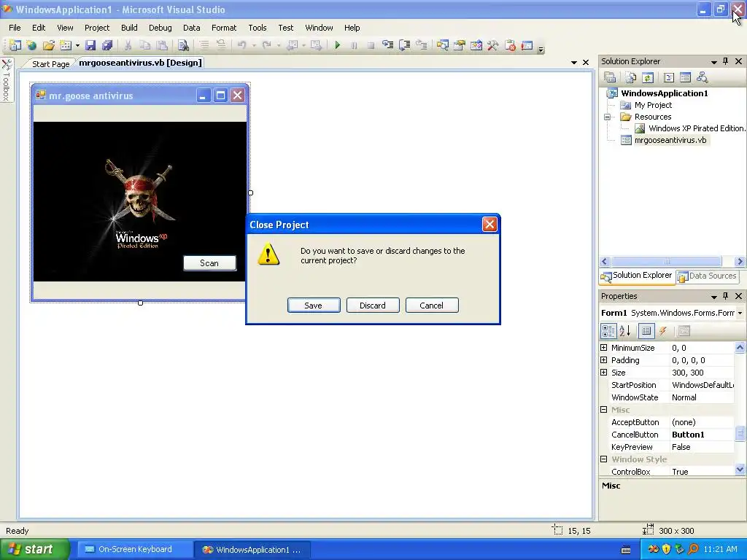Open the Solution Explorer toolbar icon

click(x=443, y=45)
